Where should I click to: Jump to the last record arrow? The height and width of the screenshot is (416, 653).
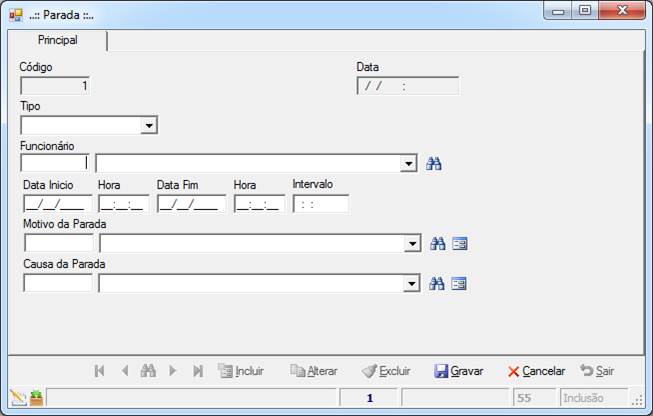[198, 371]
